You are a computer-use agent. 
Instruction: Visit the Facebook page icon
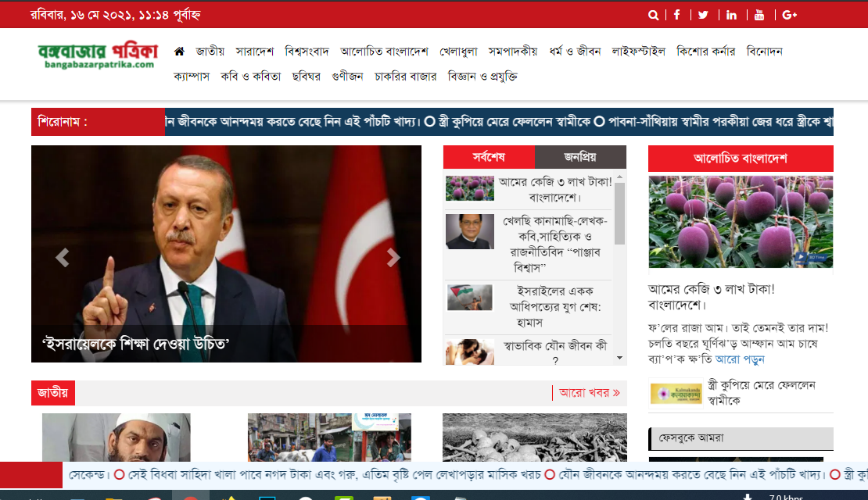click(x=677, y=14)
